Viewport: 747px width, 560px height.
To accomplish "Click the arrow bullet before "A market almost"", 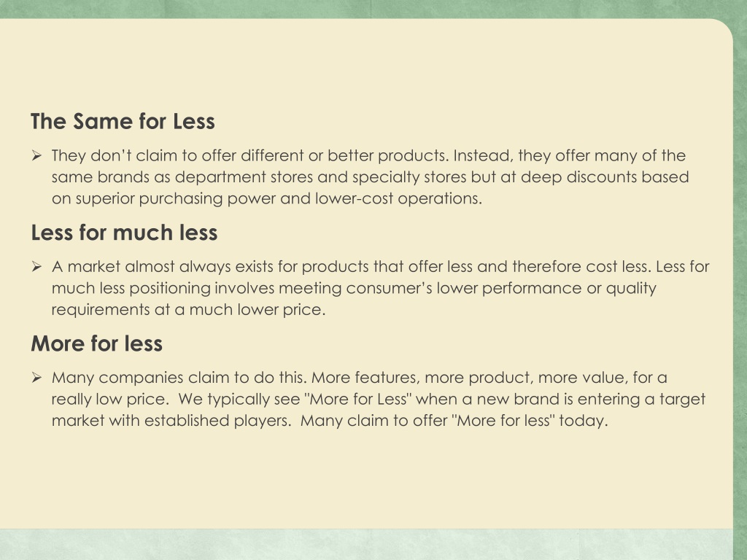I will click(36, 266).
